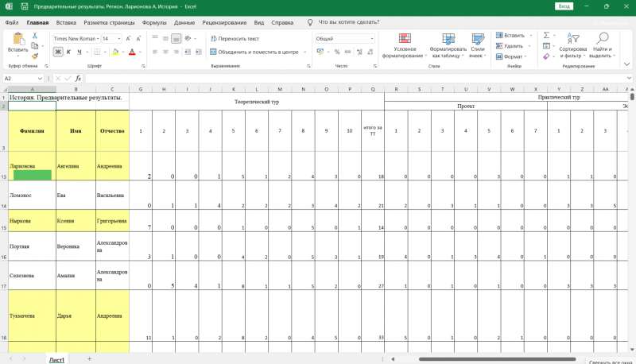Click Format as Table icon
The image size is (636, 364).
(448, 39)
